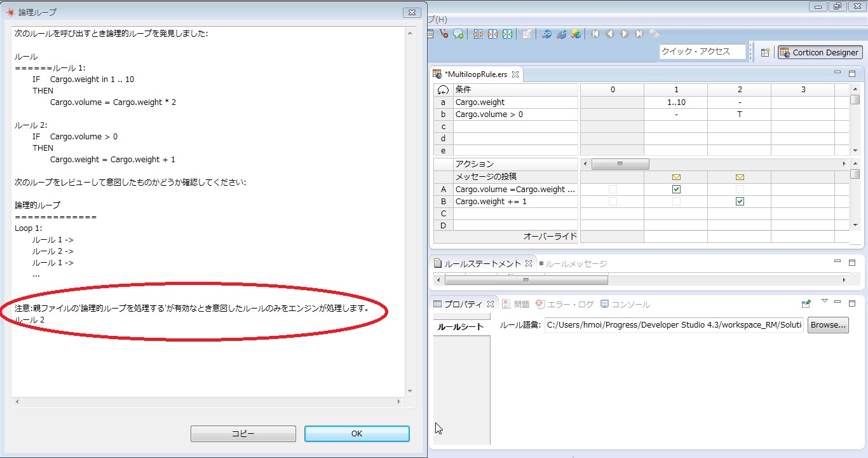868x458 pixels.
Task: Click the skip-to-first round arrow icon
Action: point(595,34)
